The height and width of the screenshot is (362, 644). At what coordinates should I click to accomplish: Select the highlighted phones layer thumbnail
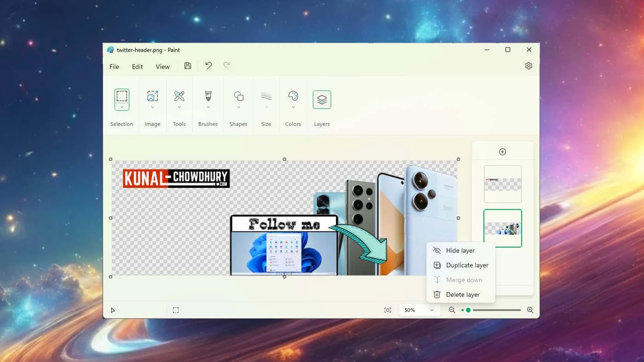[x=503, y=228]
